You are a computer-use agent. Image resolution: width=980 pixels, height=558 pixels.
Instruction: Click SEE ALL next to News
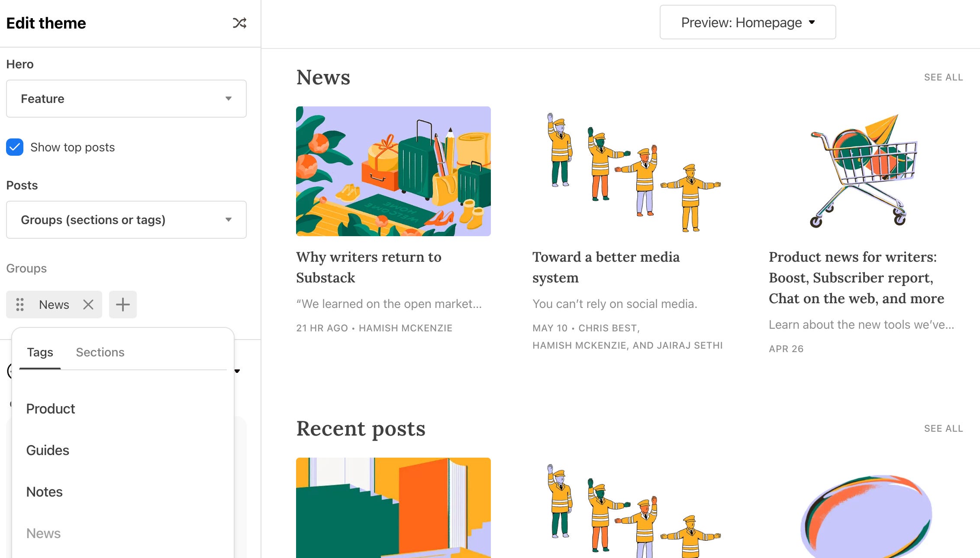click(943, 77)
